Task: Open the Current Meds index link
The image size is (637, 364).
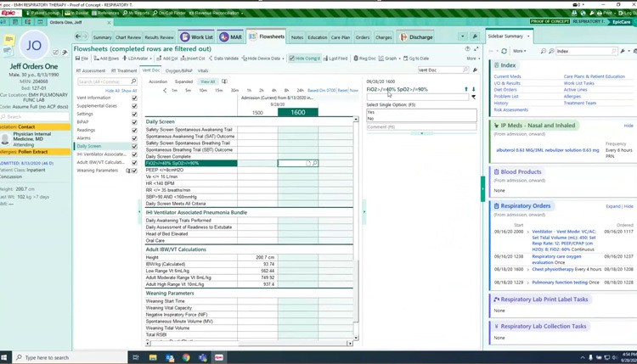Action: tap(507, 76)
